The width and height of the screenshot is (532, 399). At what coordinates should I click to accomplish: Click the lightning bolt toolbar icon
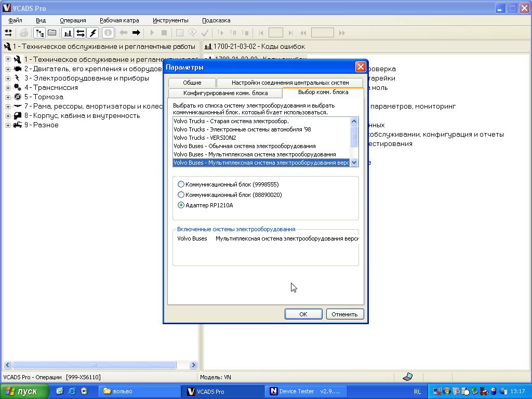pos(92,33)
